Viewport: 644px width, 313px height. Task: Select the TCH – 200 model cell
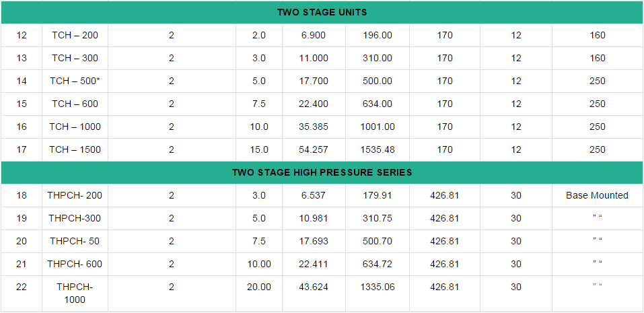pyautogui.click(x=75, y=35)
